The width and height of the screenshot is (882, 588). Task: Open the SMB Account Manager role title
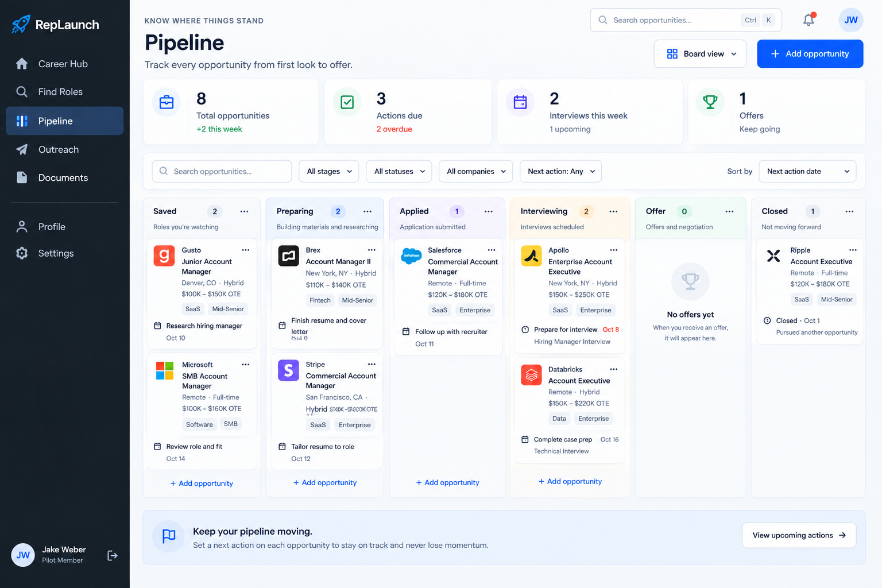coord(205,381)
